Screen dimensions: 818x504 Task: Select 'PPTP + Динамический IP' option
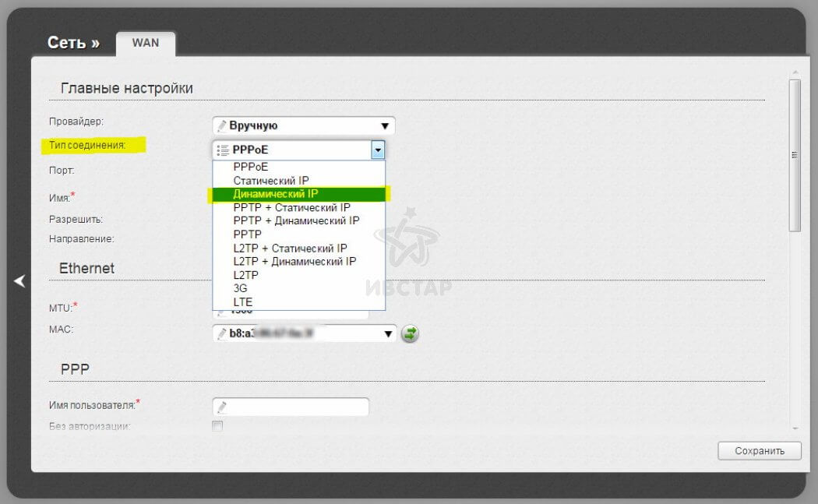(x=296, y=220)
